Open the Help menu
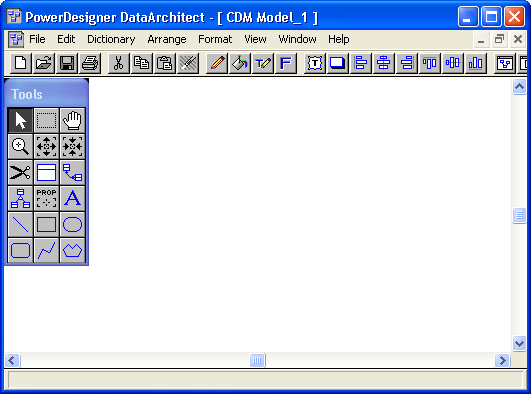This screenshot has height=394, width=531. (339, 39)
